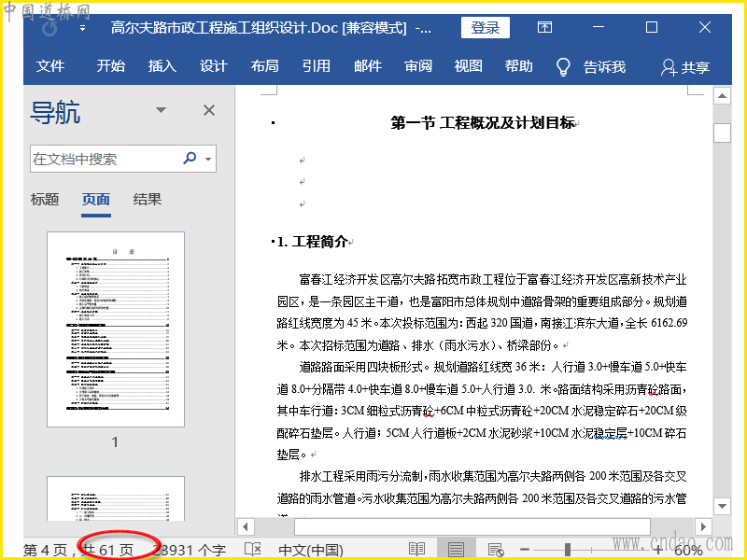Switch to Web Layout view icon
The width and height of the screenshot is (747, 560).
pos(496,550)
